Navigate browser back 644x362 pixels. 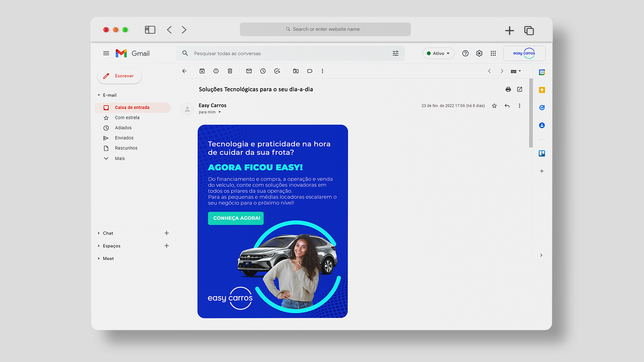tap(169, 30)
